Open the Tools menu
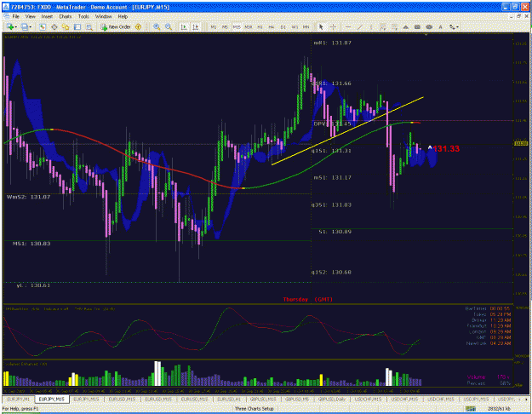Image resolution: width=532 pixels, height=414 pixels. tap(83, 16)
